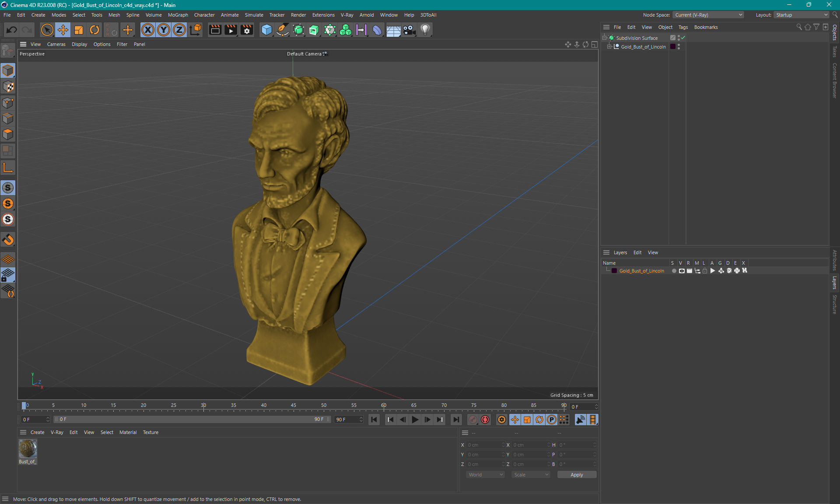Switch to Texture mode checkerboard icon
Screen dimensions: 840x504
click(x=8, y=87)
